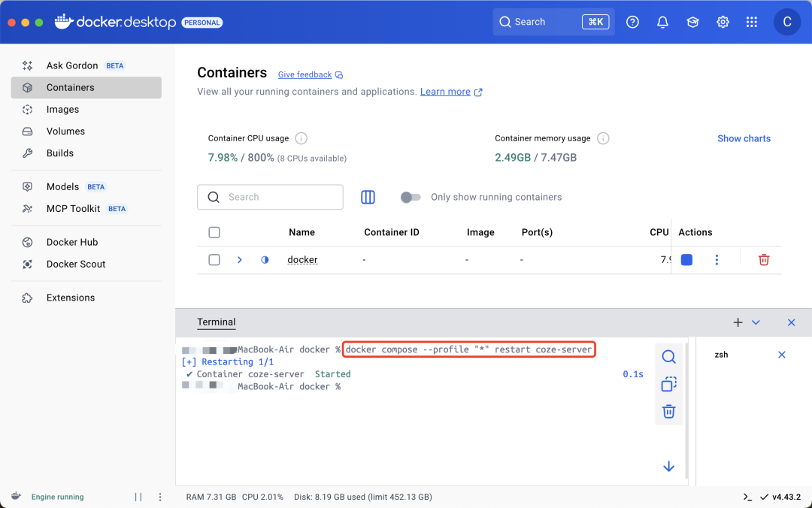Click the stop button for docker container

(x=686, y=260)
